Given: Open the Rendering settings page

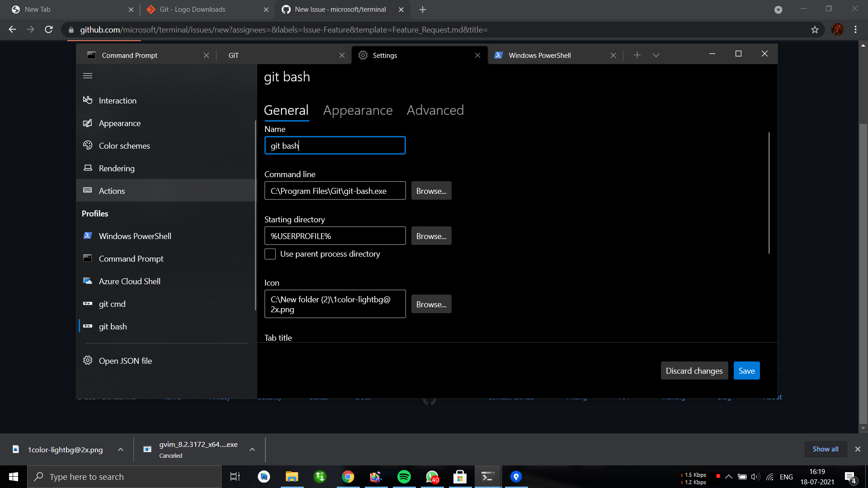Looking at the screenshot, I should (x=116, y=168).
